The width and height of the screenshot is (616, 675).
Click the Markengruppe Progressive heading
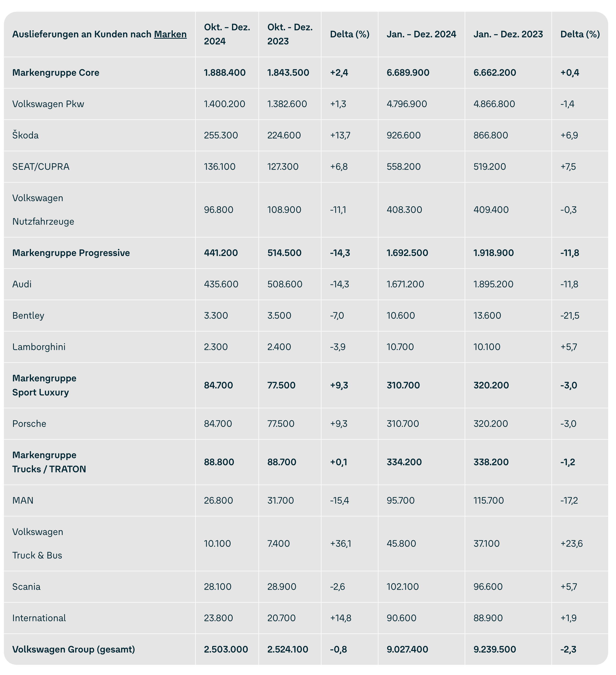71,253
